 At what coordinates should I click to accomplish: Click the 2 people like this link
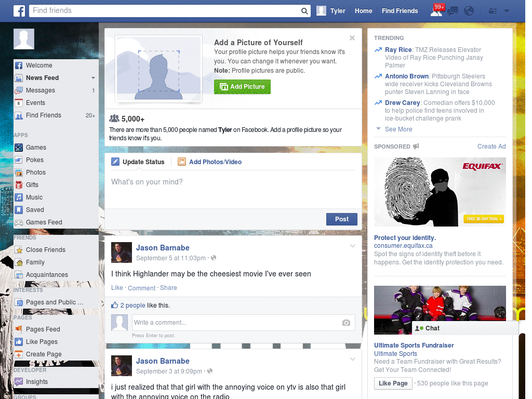tap(132, 305)
